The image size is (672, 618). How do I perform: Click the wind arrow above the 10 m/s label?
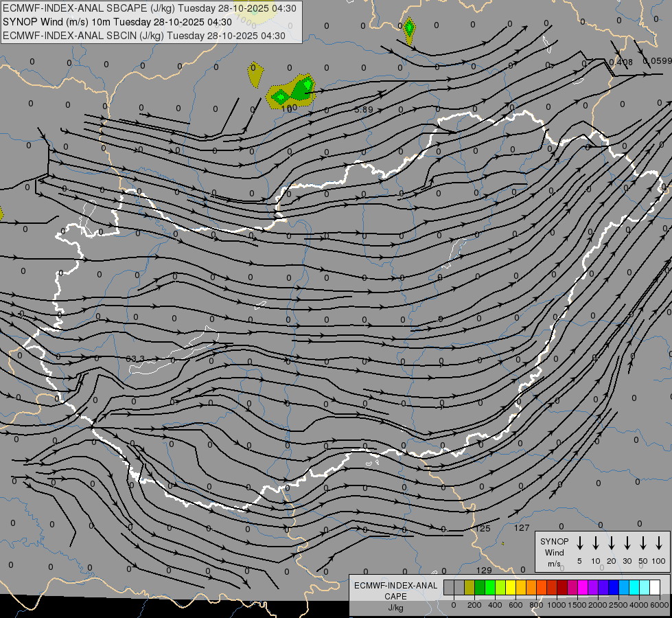(x=595, y=542)
